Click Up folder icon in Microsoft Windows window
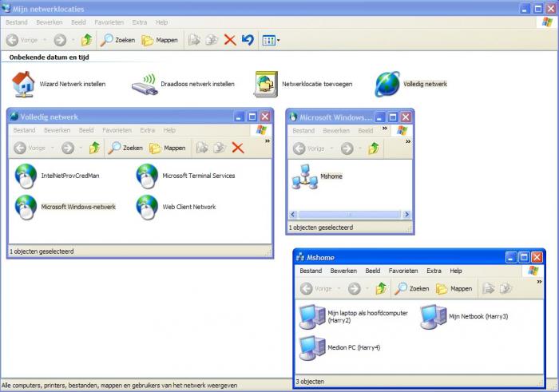Image resolution: width=559 pixels, height=392 pixels. pos(374,148)
